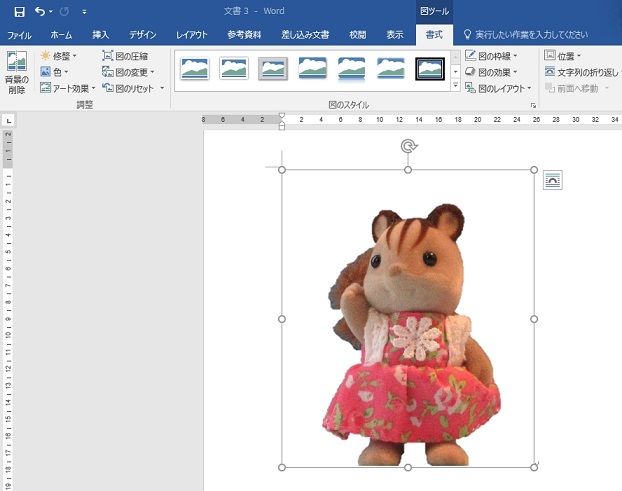This screenshot has height=491, width=622.
Task: Click the lightbulb Tell Me icon
Action: [x=467, y=35]
